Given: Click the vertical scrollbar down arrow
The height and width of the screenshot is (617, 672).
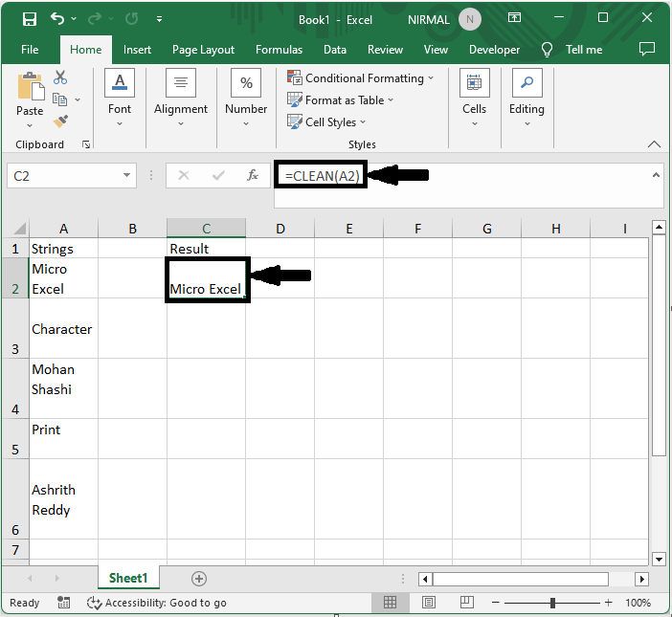Looking at the screenshot, I should click(659, 559).
